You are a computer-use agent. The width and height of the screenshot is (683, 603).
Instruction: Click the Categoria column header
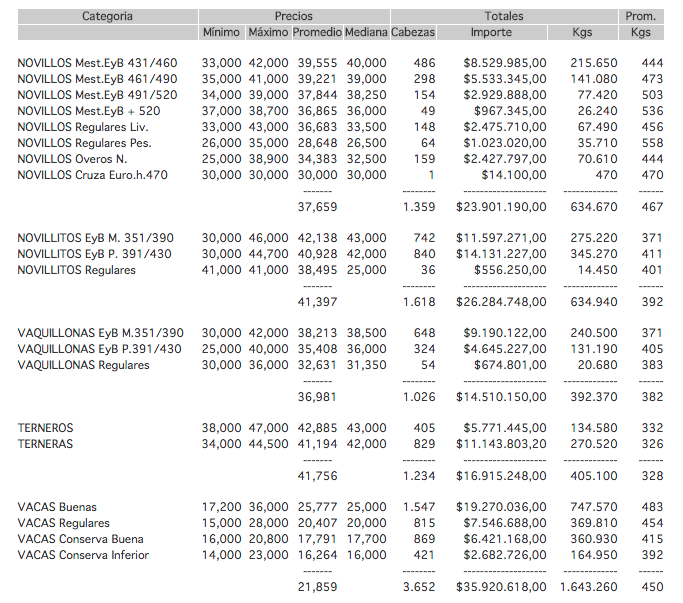(107, 16)
